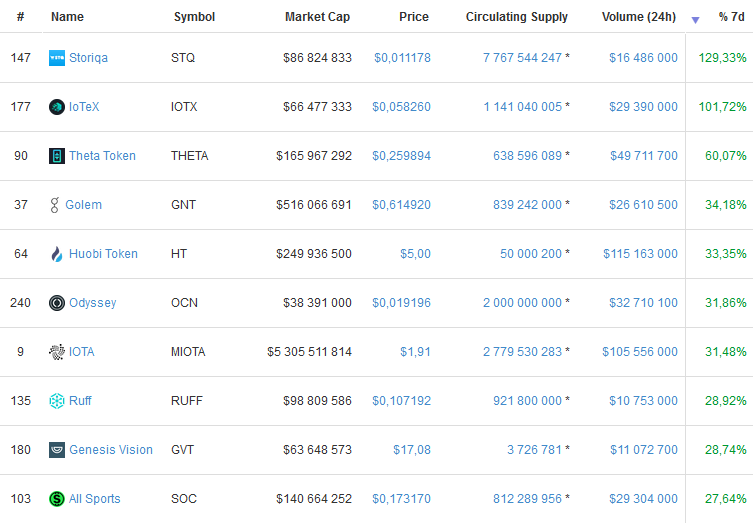Screen dimensions: 753x523
Task: Open the Golem coin name link
Action: tap(83, 205)
